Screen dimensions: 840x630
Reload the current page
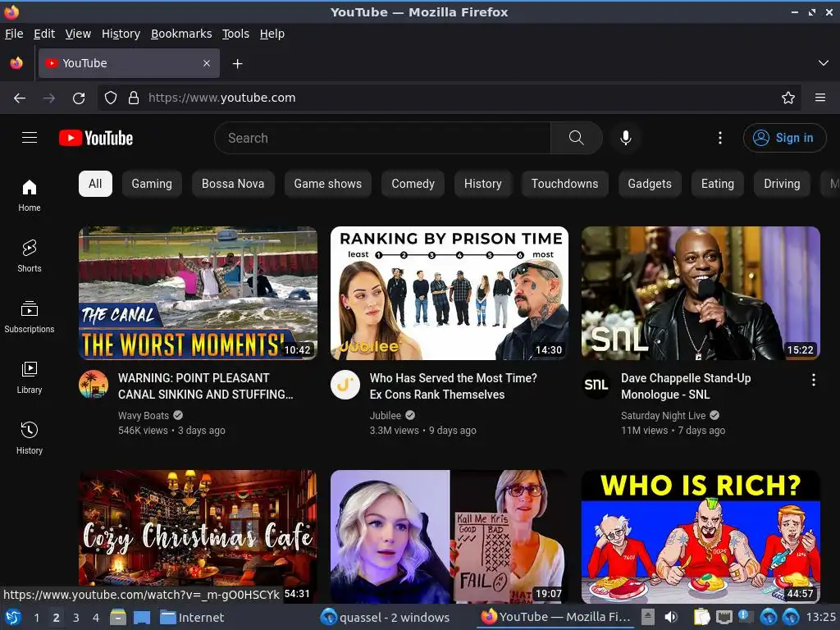click(x=79, y=98)
